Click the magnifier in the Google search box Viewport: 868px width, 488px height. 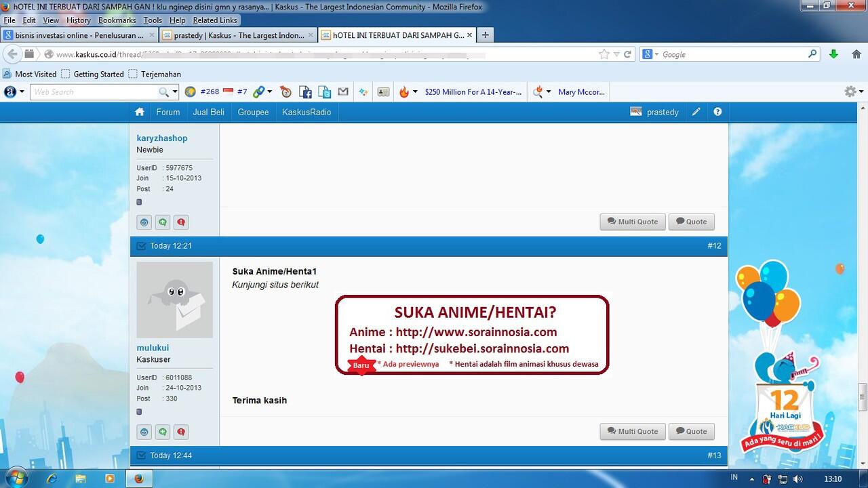[812, 54]
